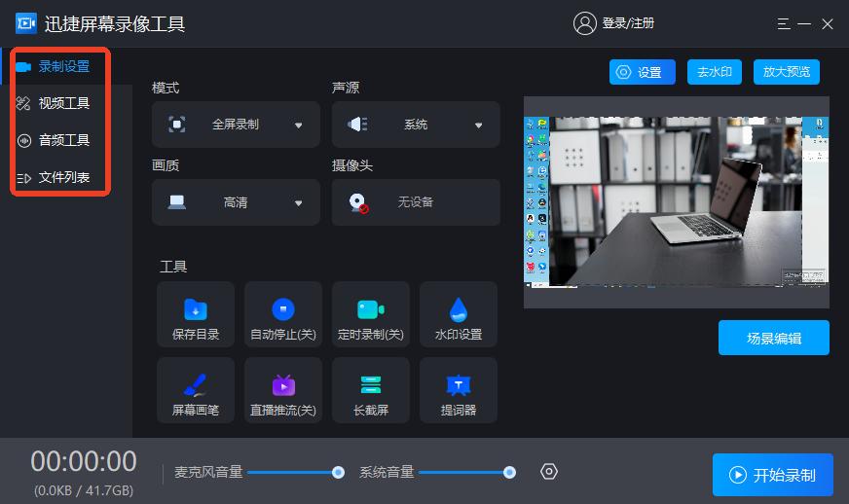This screenshot has width=849, height=504.
Task: Click the 迅捷屏幕录像工具 app logo
Action: click(26, 23)
